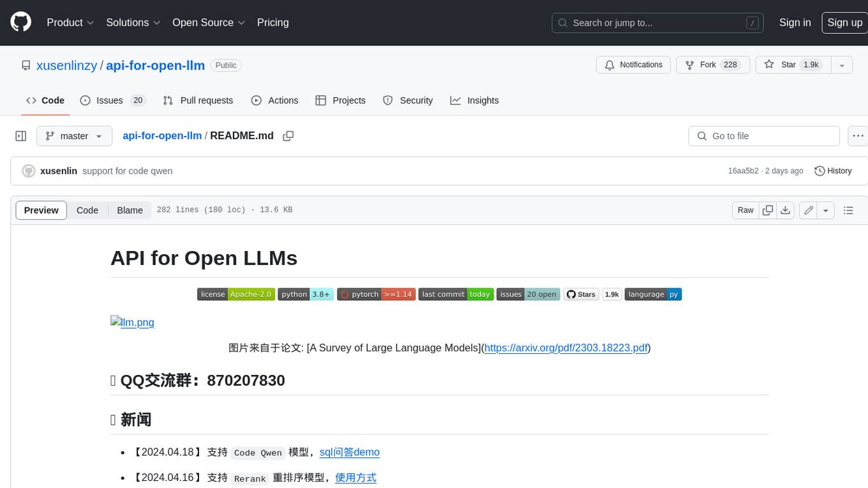Click the Notifications bell button
This screenshot has width=868, height=488.
coord(633,65)
